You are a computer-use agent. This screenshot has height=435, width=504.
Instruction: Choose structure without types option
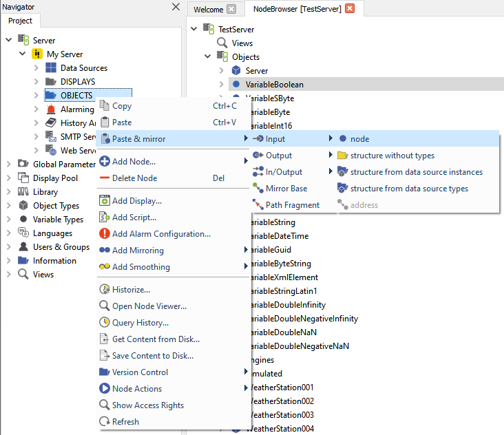[x=417, y=155]
